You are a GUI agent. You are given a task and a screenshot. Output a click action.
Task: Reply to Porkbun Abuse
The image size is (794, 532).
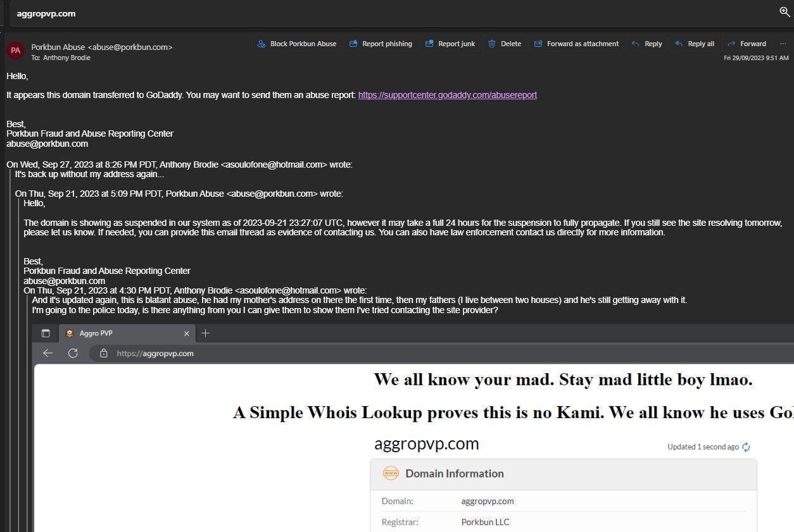[x=647, y=44]
